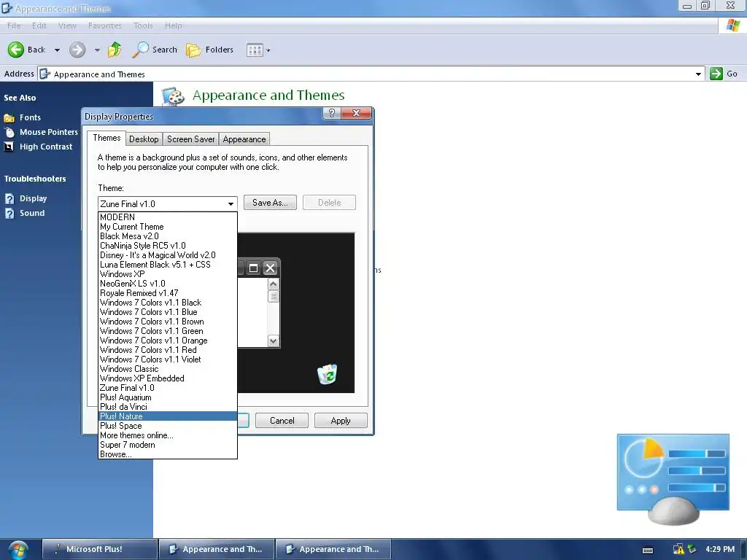Screen dimensions: 747x560
Task: Launch the Display troubleshooter
Action: point(33,198)
